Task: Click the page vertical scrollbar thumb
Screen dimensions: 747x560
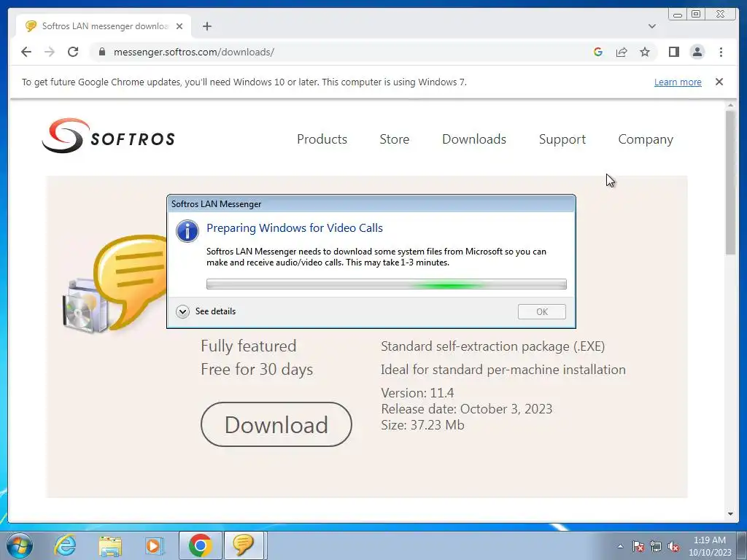Action: [731, 183]
